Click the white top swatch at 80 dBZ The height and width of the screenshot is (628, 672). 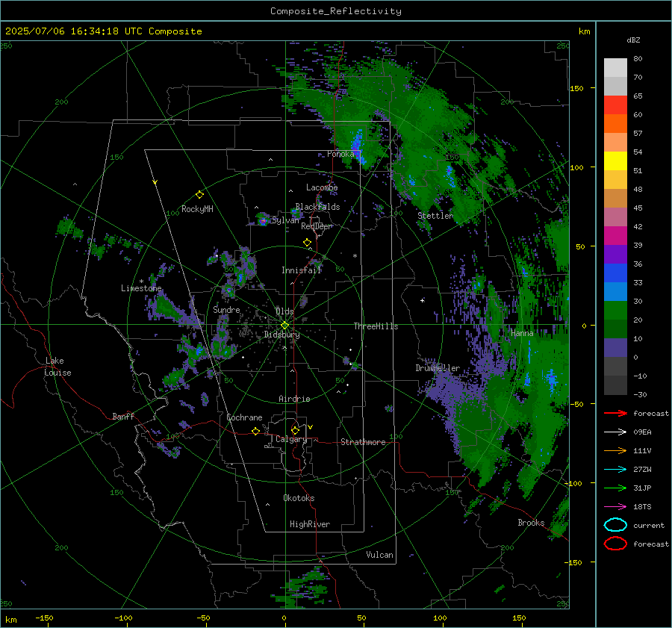coord(615,67)
